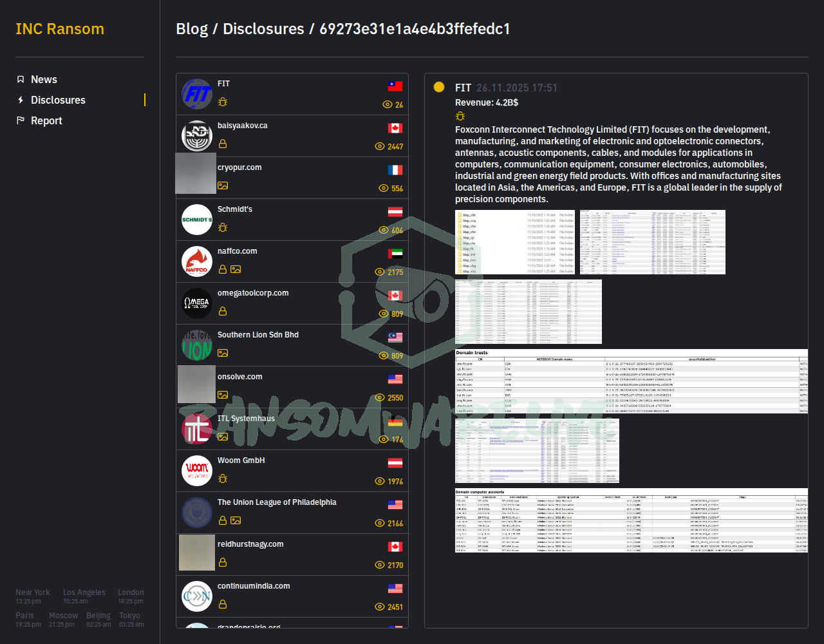Click the INC Ransom site title
Image resolution: width=824 pixels, height=644 pixels.
coord(60,29)
